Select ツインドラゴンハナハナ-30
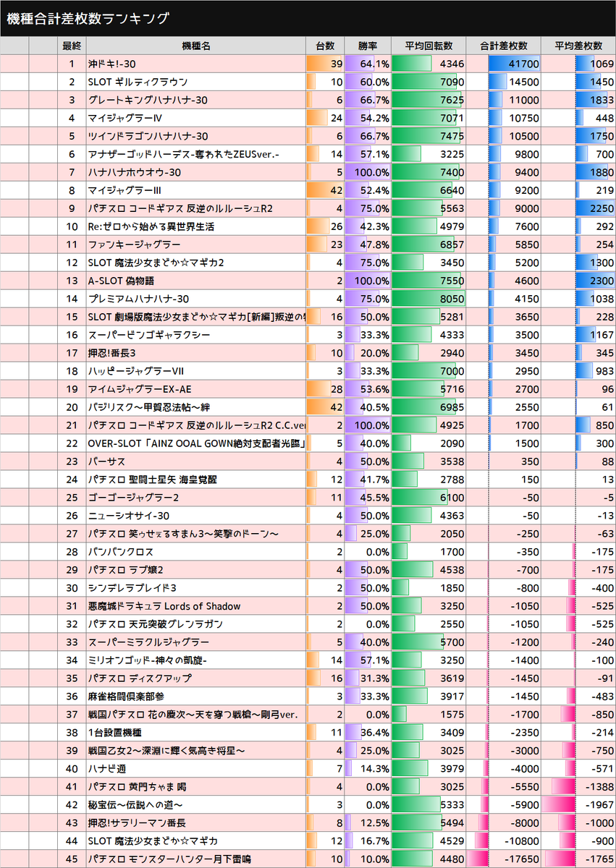The image size is (616, 868). click(x=148, y=136)
